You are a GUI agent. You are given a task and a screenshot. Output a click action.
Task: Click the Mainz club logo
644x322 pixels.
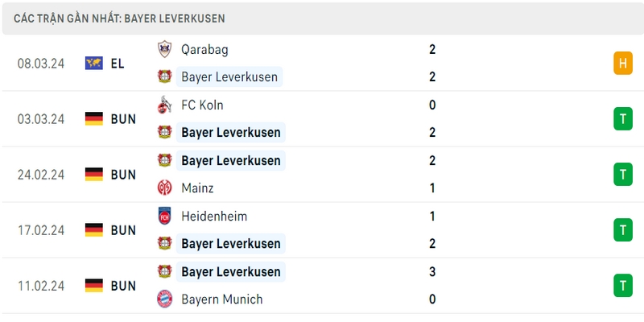coord(165,188)
